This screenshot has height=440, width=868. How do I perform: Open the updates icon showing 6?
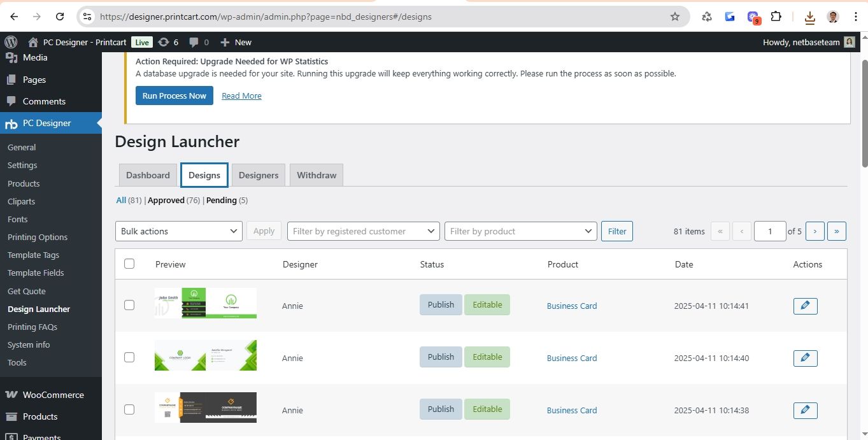click(168, 42)
